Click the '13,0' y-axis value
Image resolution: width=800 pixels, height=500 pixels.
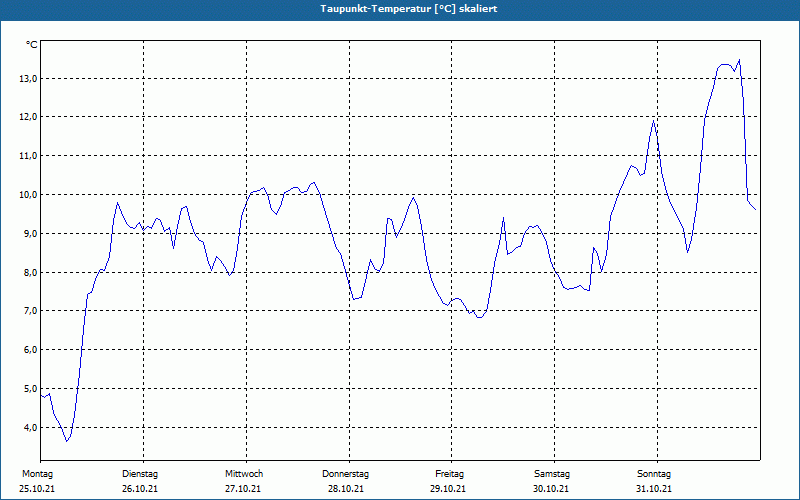pos(29,79)
